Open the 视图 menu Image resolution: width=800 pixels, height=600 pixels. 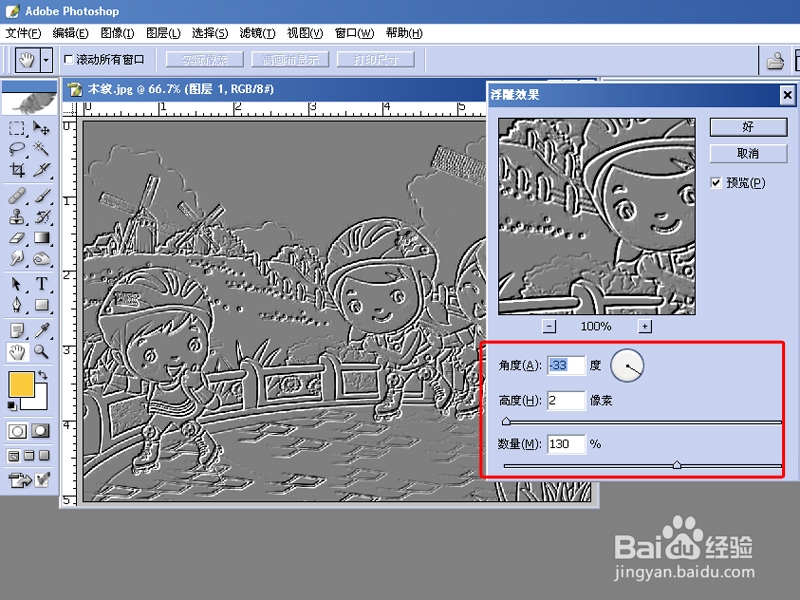305,33
